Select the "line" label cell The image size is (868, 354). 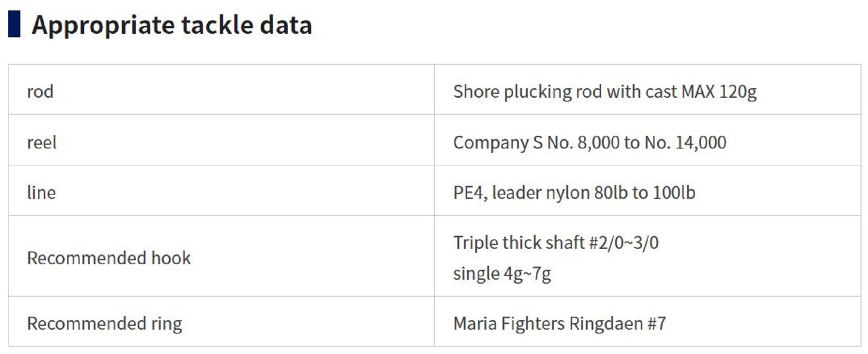41,192
